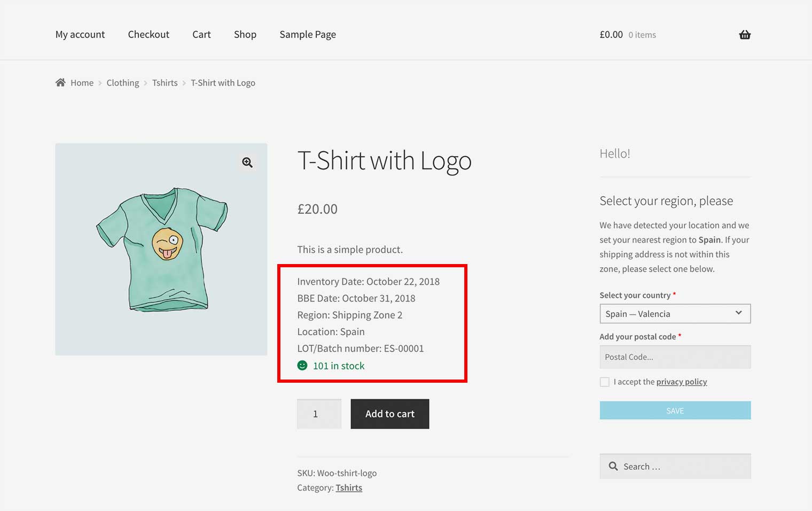812x511 pixels.
Task: Click the product quantity field
Action: coord(319,414)
